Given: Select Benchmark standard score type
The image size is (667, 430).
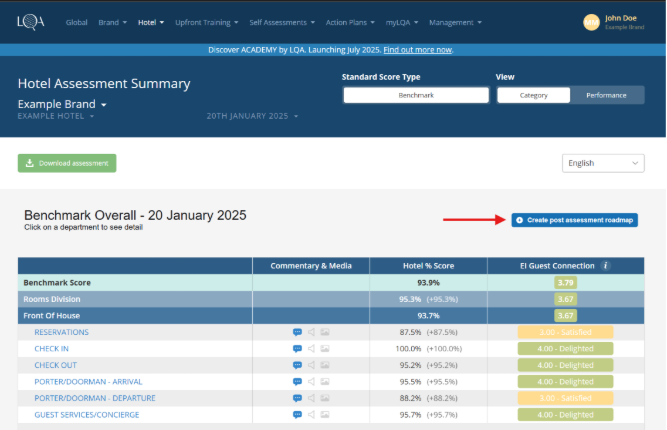Looking at the screenshot, I should click(x=416, y=95).
